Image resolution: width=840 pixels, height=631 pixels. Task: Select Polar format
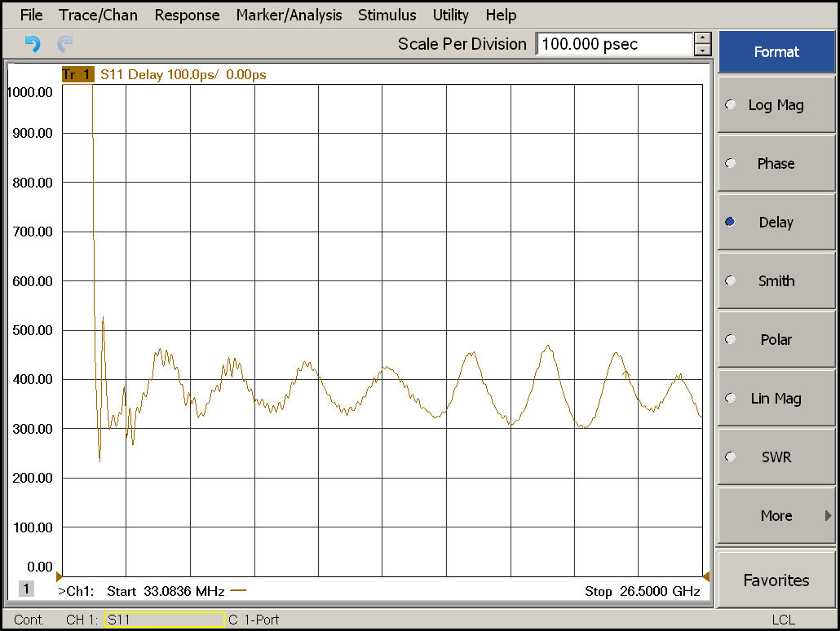(776, 340)
